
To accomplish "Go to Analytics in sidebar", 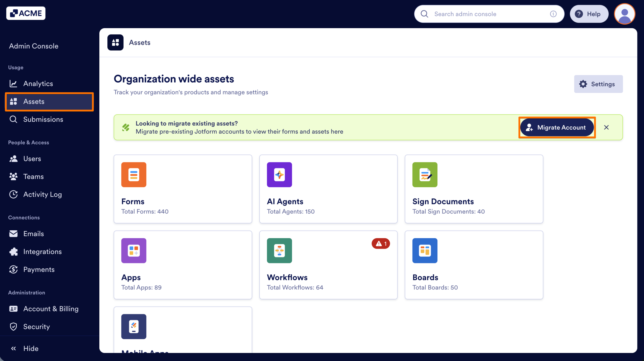I will click(49, 84).
